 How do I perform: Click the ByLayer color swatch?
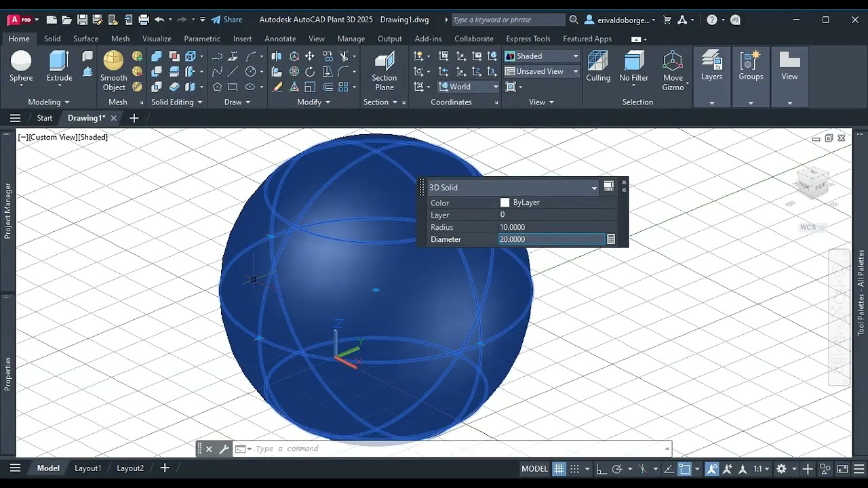pos(505,203)
